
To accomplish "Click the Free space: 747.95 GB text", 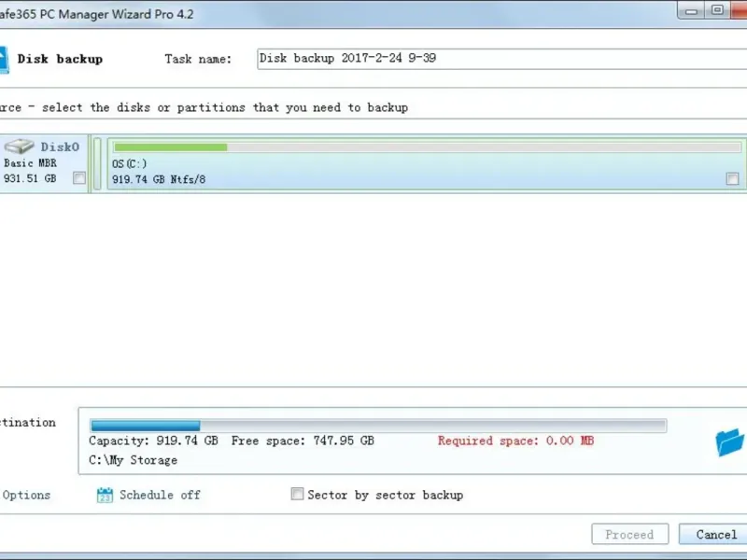I will coord(303,441).
